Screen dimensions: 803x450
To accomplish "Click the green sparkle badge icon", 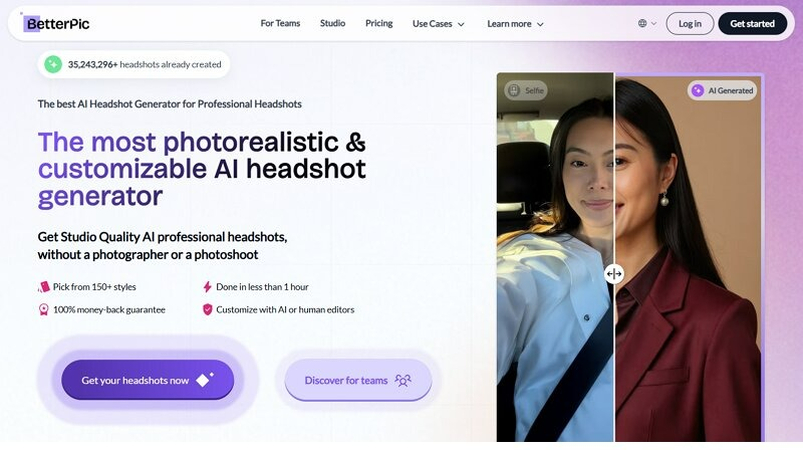I will coord(53,65).
